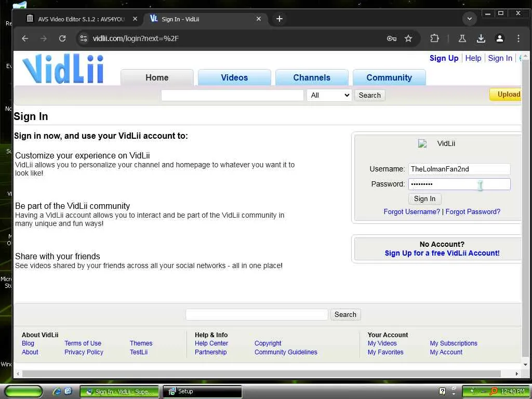The height and width of the screenshot is (399, 532).
Task: Click the Sign Up link at top
Action: tap(444, 58)
